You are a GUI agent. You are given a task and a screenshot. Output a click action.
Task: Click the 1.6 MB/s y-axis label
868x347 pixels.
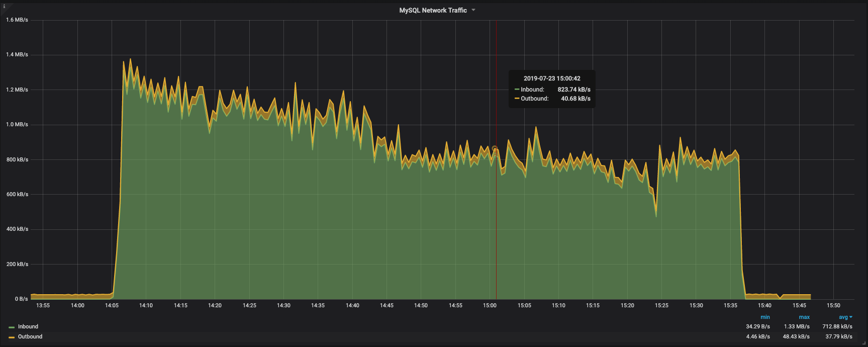tap(17, 20)
